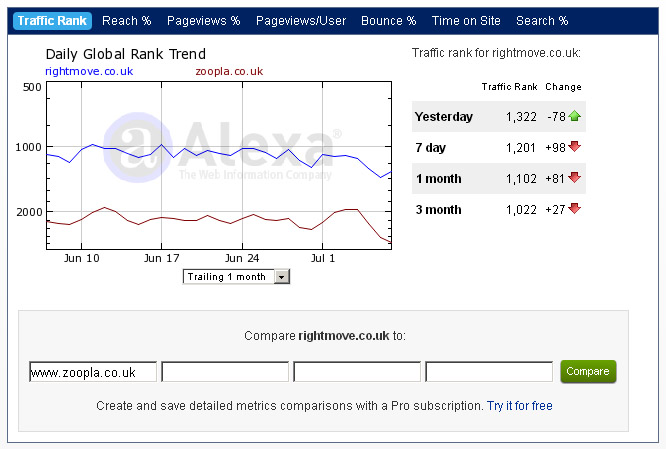Click the Traffic rank for rightmove.co.uk heading
This screenshot has height=449, width=666.
click(x=496, y=53)
